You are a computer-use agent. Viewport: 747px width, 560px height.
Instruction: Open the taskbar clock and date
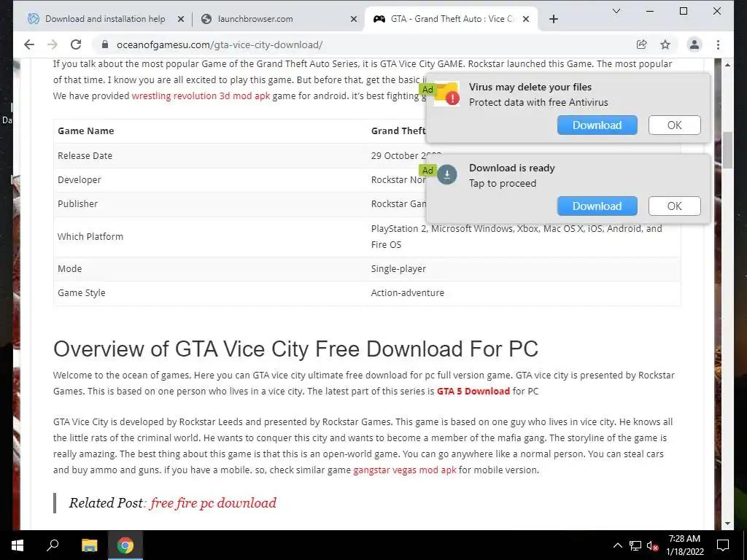pos(684,545)
